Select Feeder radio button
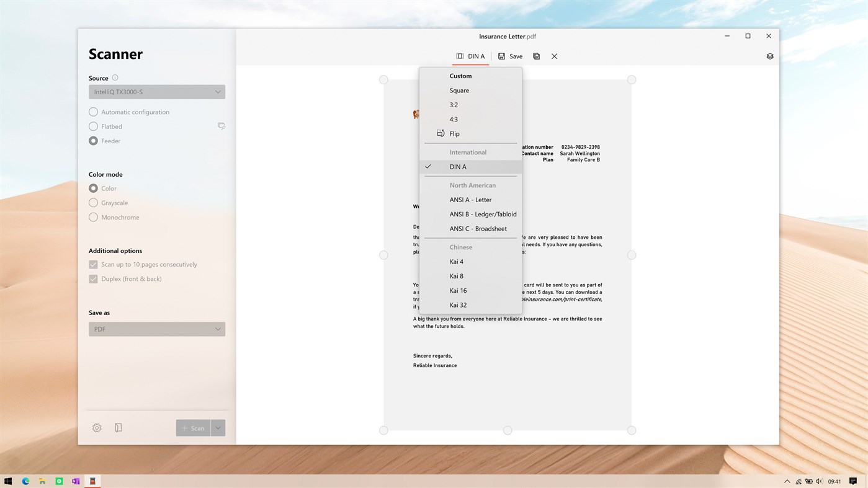 pos(93,141)
